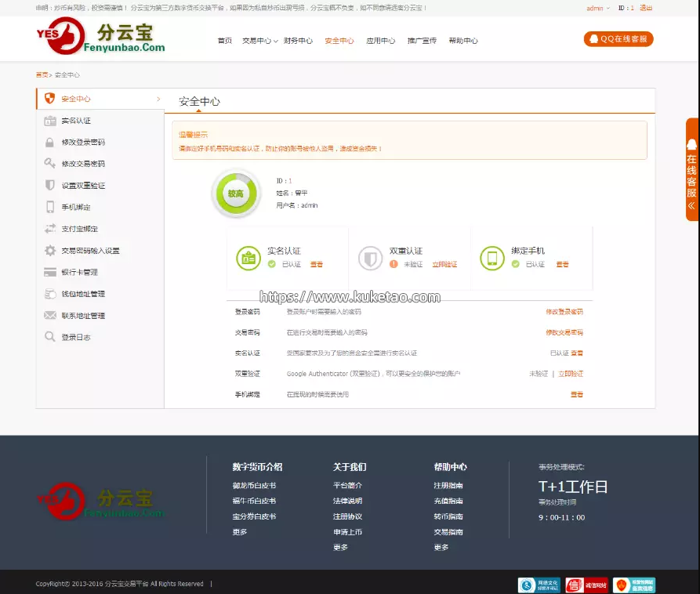Click the envelope icon for 联系地址管理

(x=50, y=316)
